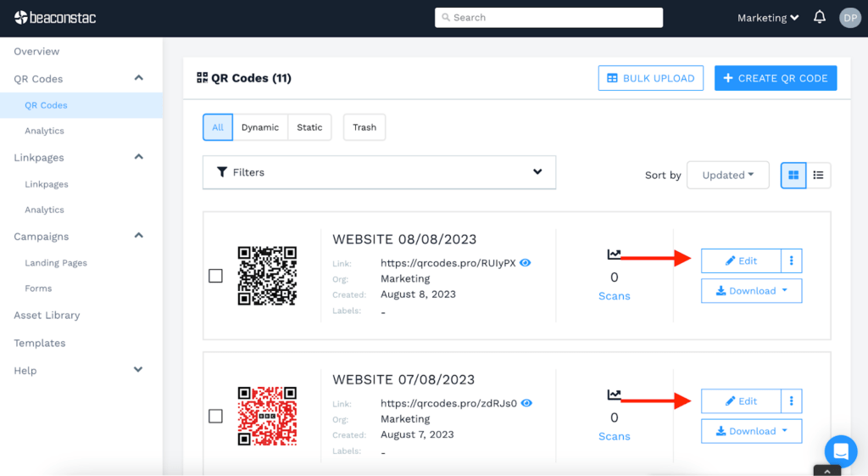Click the WEBSITE 08/08/2023 title
The height and width of the screenshot is (476, 868).
404,238
